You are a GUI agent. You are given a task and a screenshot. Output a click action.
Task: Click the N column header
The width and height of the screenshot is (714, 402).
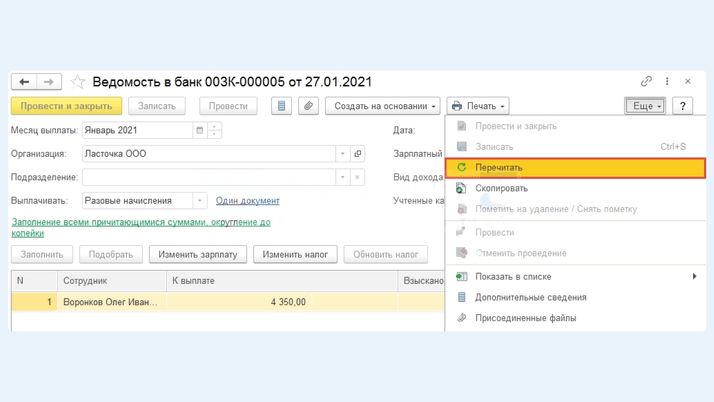pyautogui.click(x=34, y=281)
